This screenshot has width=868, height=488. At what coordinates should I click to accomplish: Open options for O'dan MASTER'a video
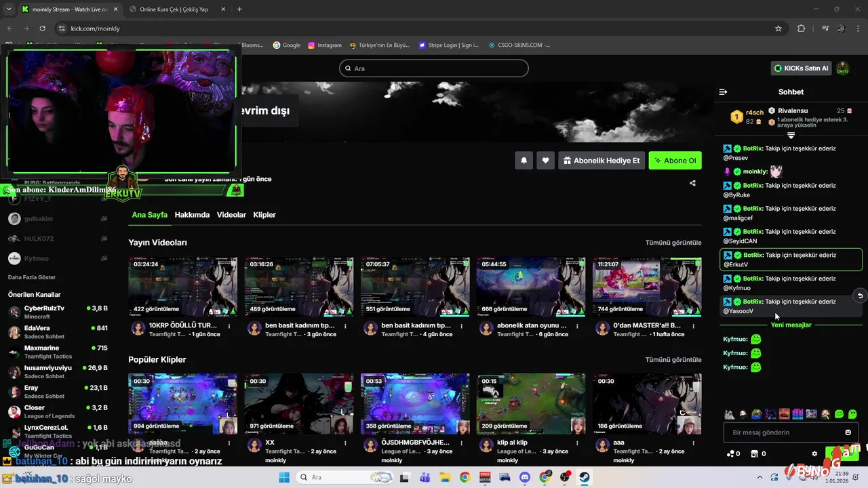[694, 326]
